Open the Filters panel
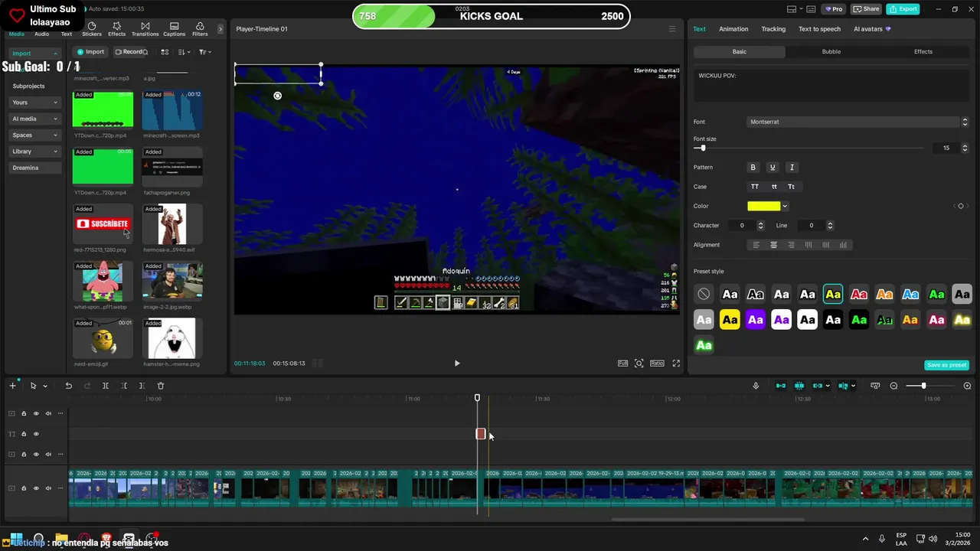The width and height of the screenshot is (980, 551). [200, 30]
